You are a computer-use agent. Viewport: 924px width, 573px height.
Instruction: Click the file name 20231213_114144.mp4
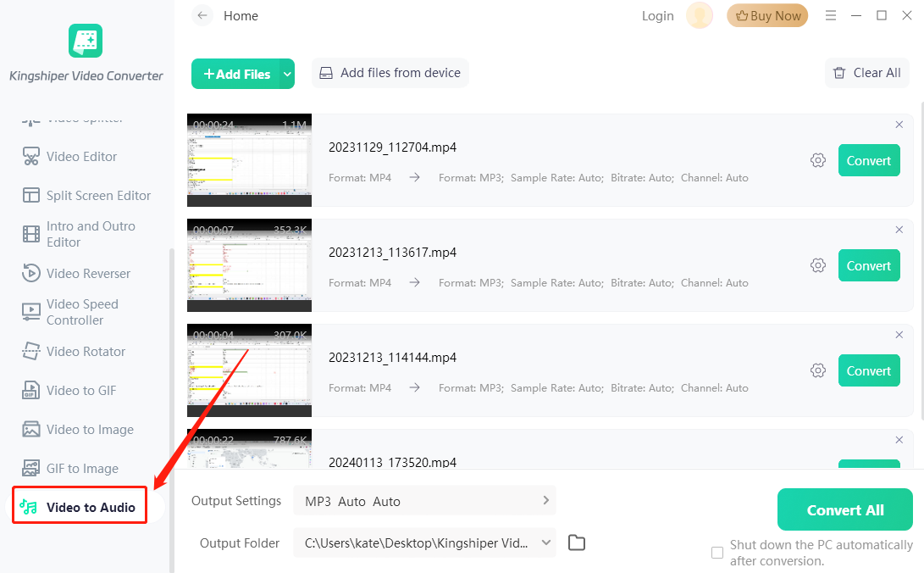pyautogui.click(x=392, y=357)
